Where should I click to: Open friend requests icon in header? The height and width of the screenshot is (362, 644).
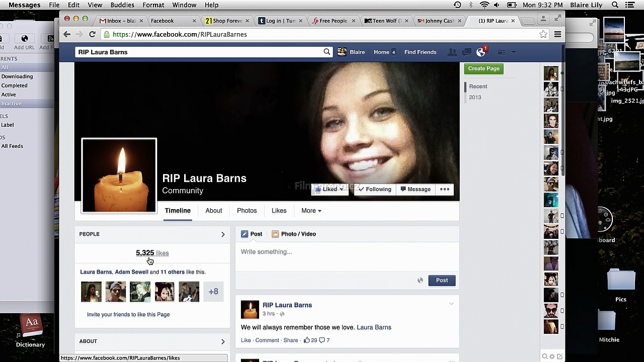click(452, 52)
